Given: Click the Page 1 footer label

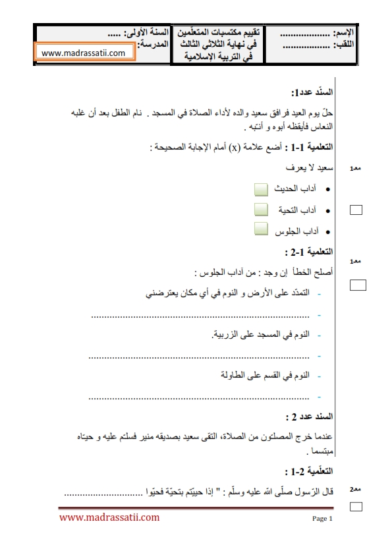Looking at the screenshot, I should tap(322, 519).
